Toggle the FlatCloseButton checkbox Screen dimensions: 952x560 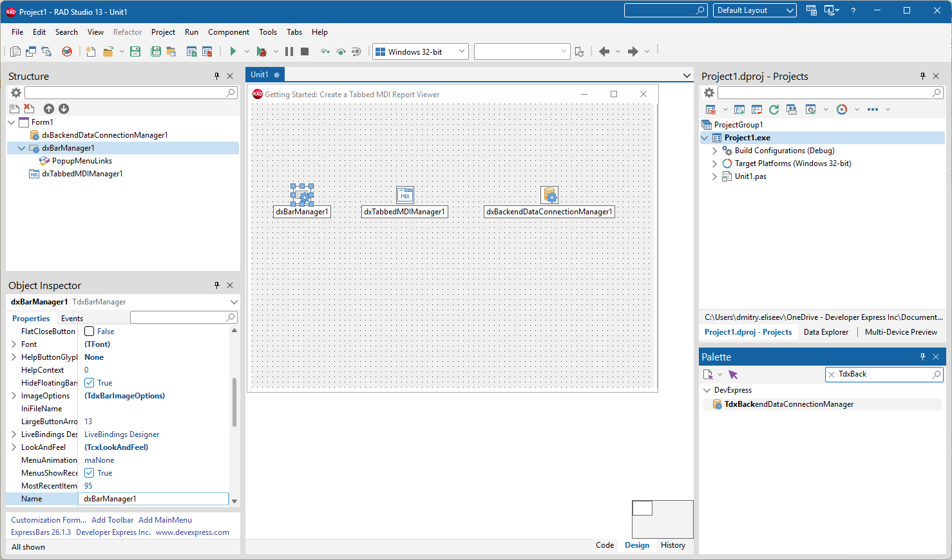coord(90,331)
